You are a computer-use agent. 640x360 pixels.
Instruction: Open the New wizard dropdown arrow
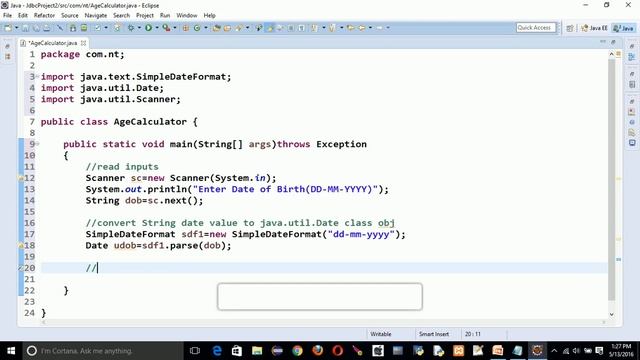(x=17, y=28)
